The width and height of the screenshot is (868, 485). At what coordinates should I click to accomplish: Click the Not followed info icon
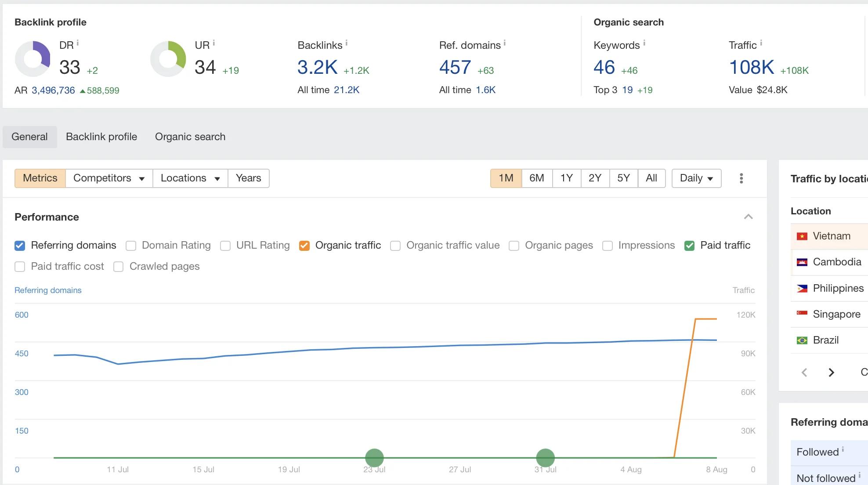click(x=860, y=475)
